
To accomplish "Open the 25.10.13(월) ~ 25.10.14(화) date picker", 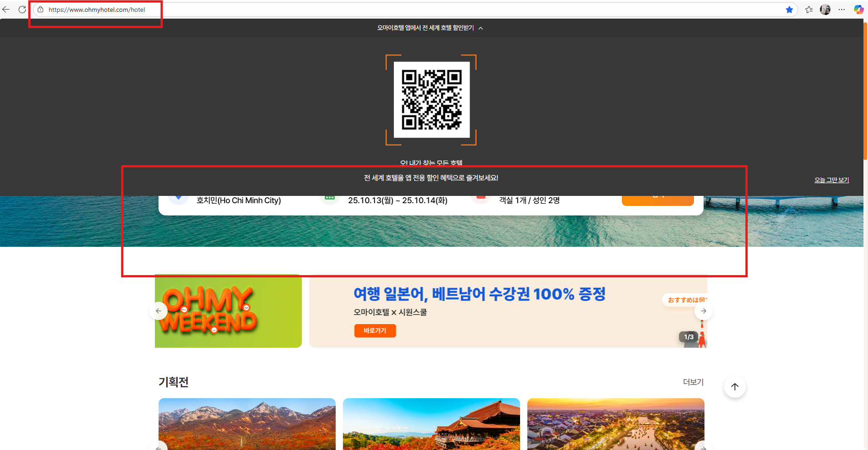I will click(398, 200).
